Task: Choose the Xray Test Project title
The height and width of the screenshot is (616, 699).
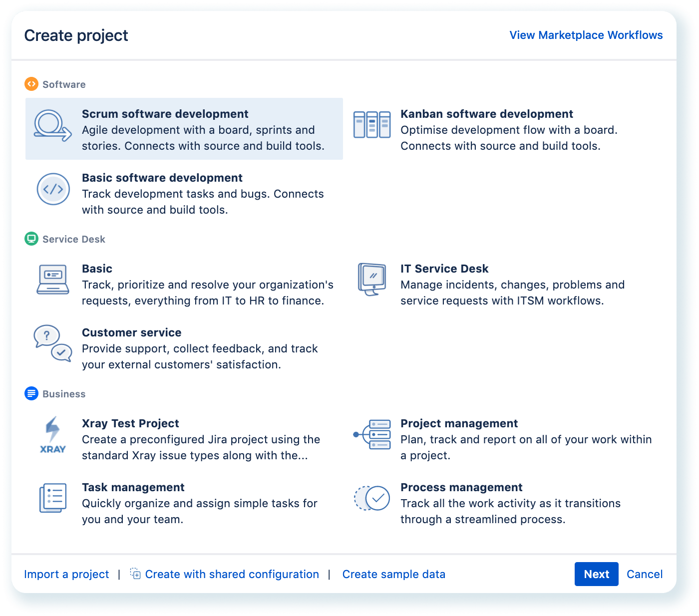Action: (x=130, y=423)
